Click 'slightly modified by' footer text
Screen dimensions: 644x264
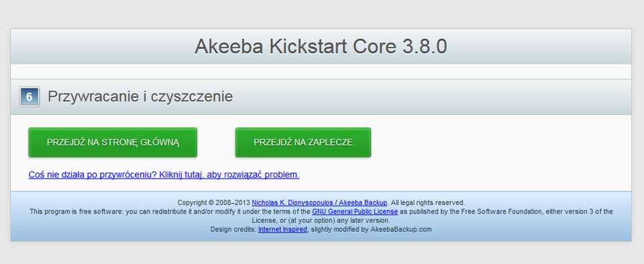339,230
